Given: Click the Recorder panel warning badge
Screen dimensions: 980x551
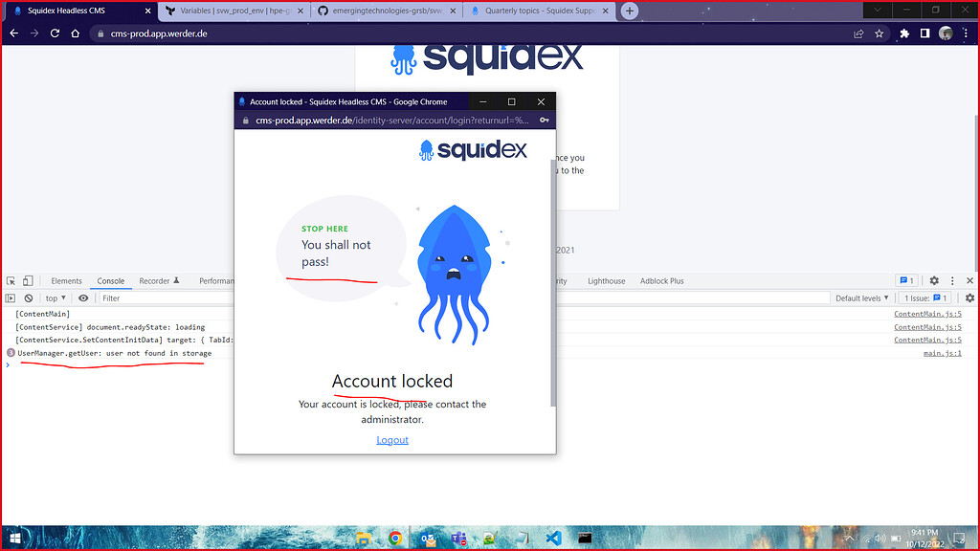Looking at the screenshot, I should (175, 279).
